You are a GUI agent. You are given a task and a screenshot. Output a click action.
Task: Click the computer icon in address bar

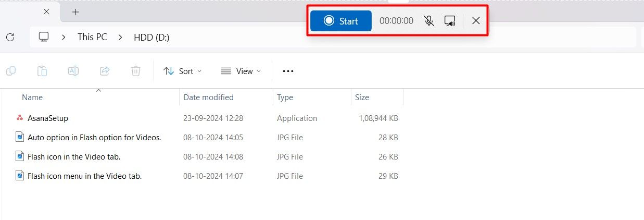(44, 37)
